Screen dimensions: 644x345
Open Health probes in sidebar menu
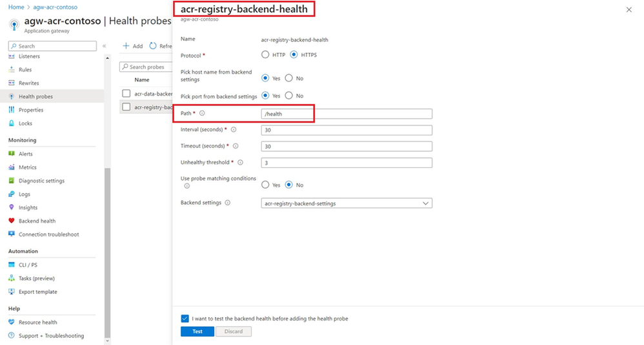coord(35,97)
